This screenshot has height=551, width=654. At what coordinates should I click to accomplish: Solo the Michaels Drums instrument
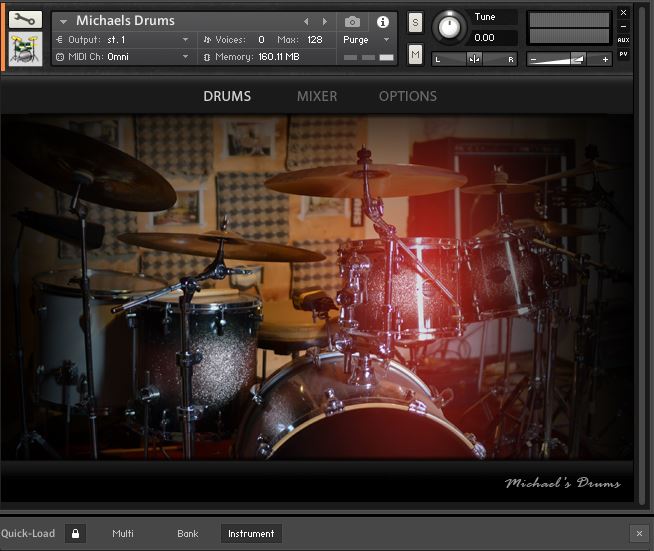(x=416, y=23)
